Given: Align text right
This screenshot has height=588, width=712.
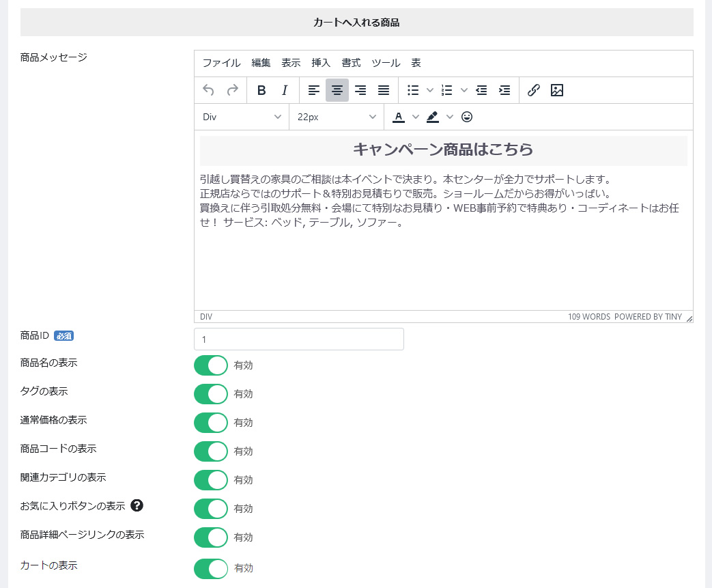Looking at the screenshot, I should click(360, 90).
